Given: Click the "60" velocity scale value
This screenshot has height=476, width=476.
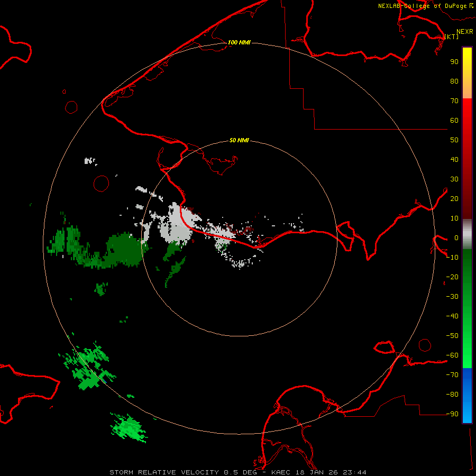Looking at the screenshot, I should pos(454,121).
